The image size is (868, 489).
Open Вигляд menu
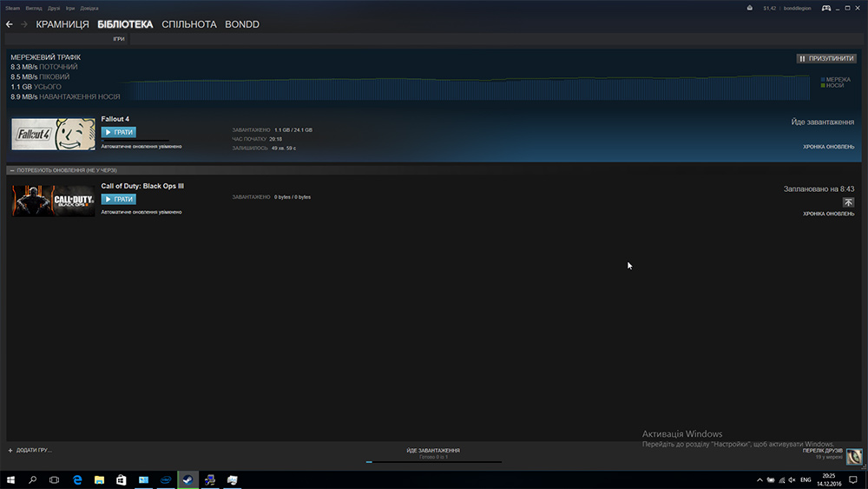(x=34, y=9)
